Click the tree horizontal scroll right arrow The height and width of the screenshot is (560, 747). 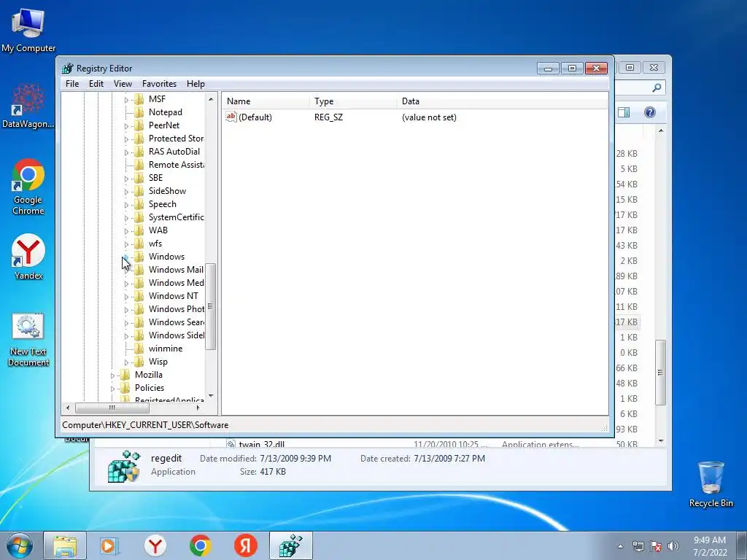click(198, 408)
